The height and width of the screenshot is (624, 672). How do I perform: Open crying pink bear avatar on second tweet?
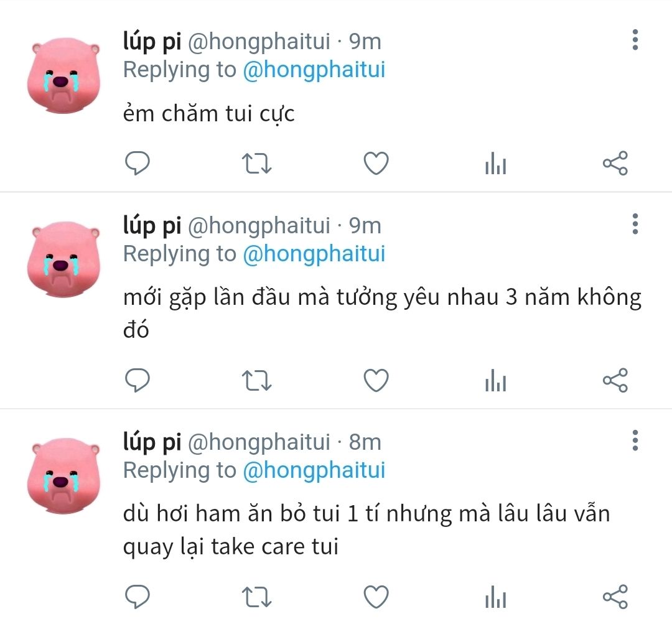(x=64, y=259)
